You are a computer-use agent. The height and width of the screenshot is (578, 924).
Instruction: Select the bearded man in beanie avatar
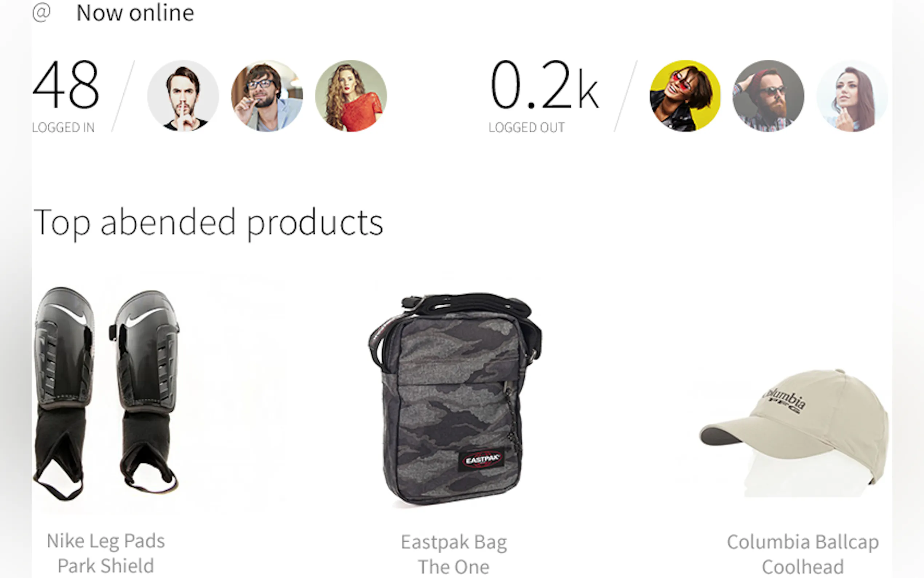769,96
